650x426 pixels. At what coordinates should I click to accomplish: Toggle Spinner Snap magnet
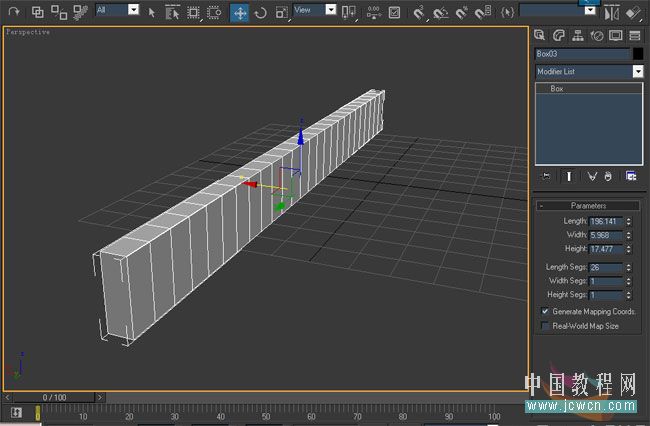[483, 12]
